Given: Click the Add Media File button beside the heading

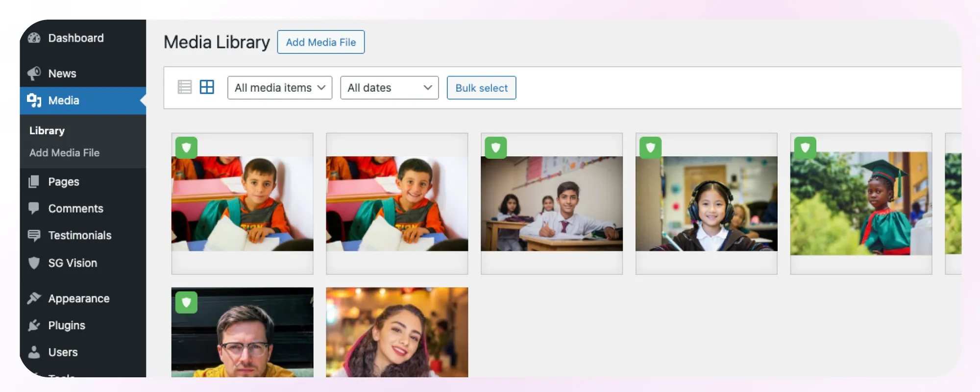Looking at the screenshot, I should pyautogui.click(x=321, y=42).
